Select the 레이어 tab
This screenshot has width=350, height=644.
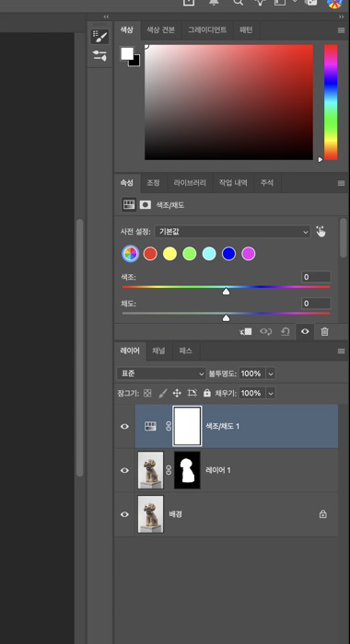[x=130, y=351]
